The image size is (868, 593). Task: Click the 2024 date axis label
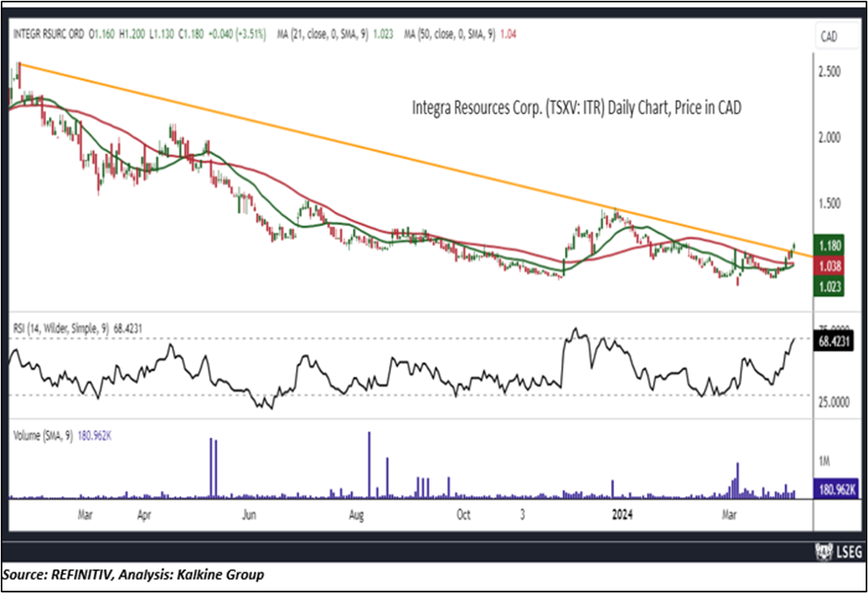[x=622, y=515]
